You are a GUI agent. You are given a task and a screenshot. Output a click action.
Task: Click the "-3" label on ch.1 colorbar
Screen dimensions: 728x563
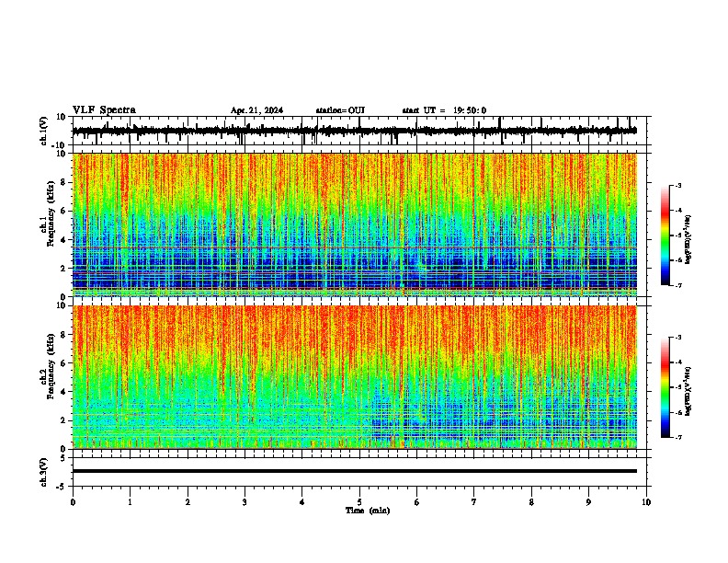tap(678, 185)
